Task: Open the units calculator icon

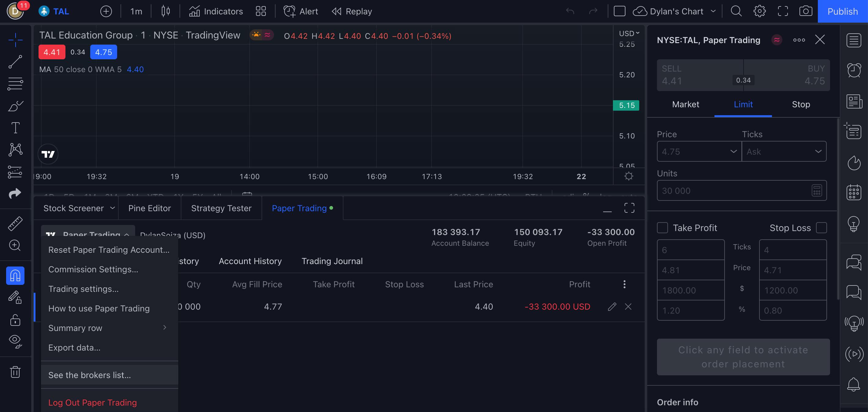Action: (x=817, y=190)
